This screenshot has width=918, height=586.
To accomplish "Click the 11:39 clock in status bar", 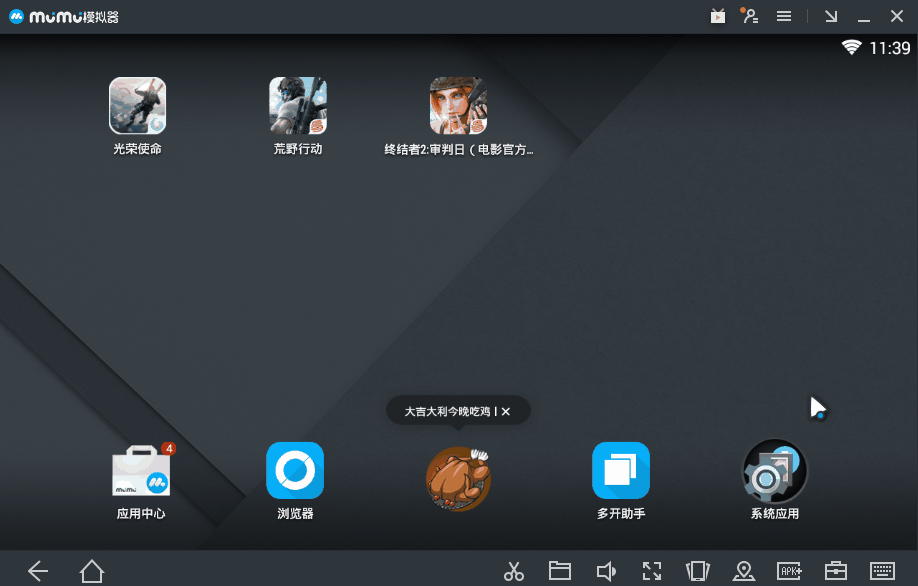I will [x=890, y=48].
